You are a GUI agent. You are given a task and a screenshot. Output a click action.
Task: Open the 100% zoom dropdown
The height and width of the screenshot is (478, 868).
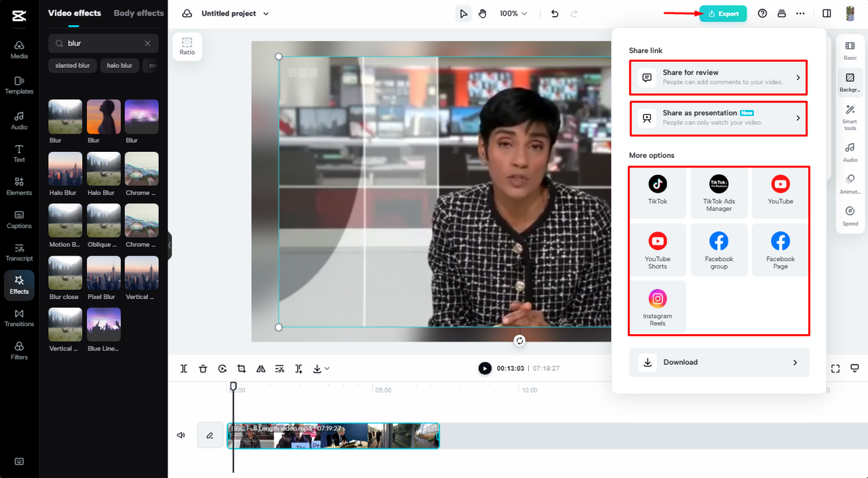point(513,14)
